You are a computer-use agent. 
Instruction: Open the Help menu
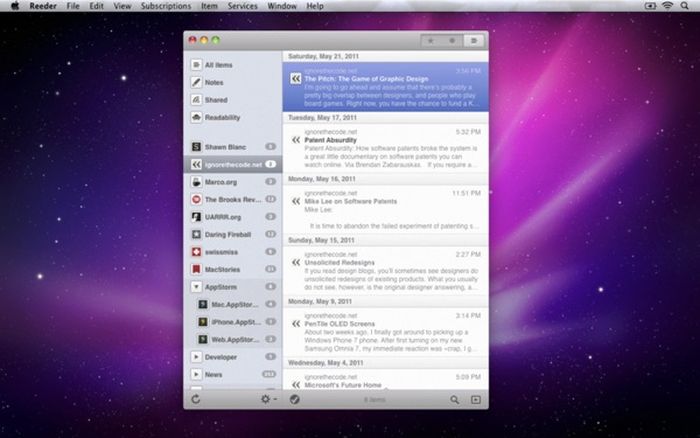[x=315, y=6]
